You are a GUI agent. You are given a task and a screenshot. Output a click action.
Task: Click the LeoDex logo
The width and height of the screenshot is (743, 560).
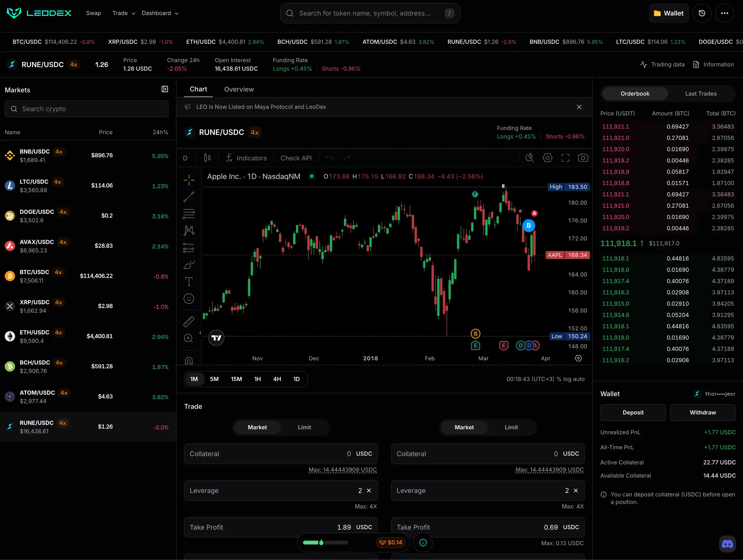click(39, 13)
